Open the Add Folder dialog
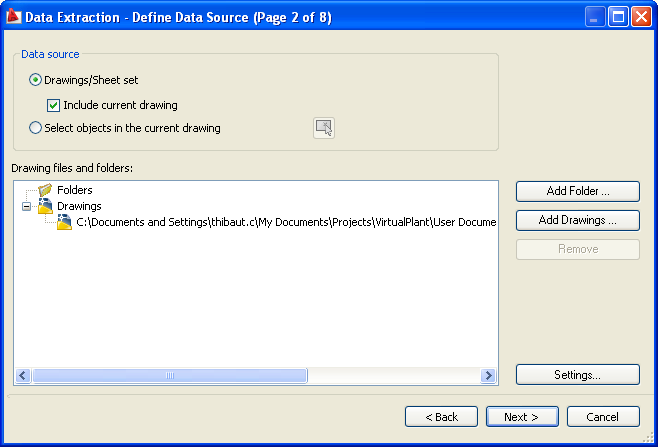 [578, 191]
